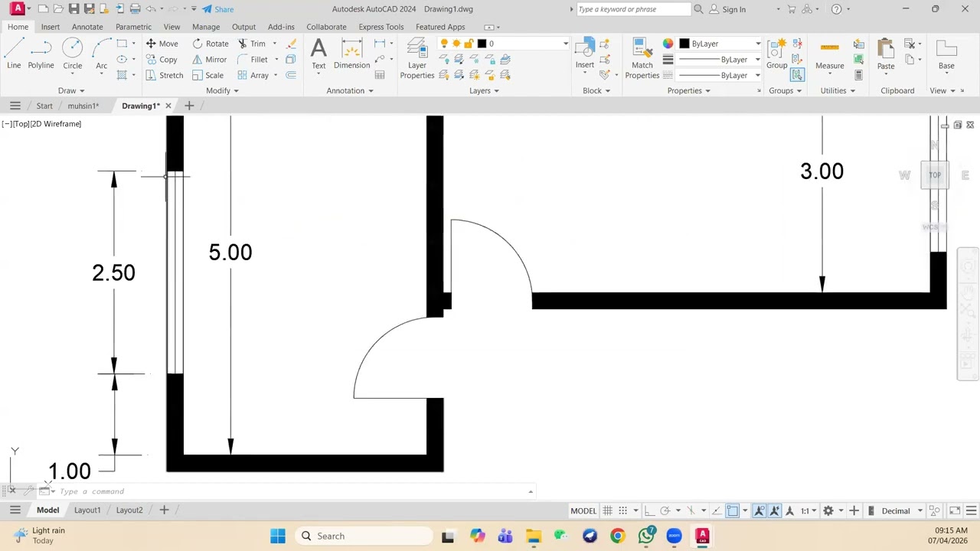Toggle ortho mode in status bar
This screenshot has height=551, width=980.
coord(649,510)
